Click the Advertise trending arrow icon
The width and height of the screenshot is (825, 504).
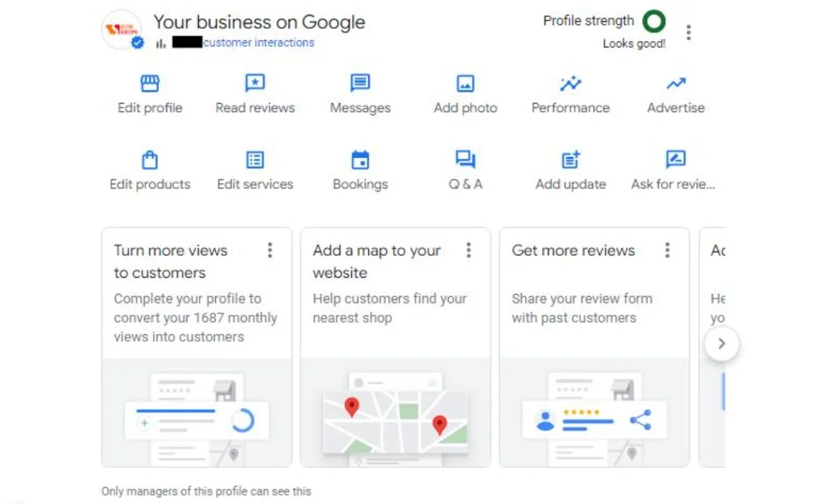click(676, 83)
